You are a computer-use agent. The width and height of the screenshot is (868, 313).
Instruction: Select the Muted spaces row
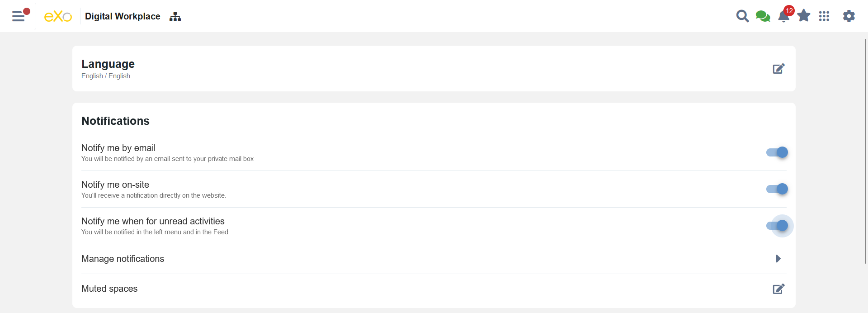pyautogui.click(x=109, y=289)
